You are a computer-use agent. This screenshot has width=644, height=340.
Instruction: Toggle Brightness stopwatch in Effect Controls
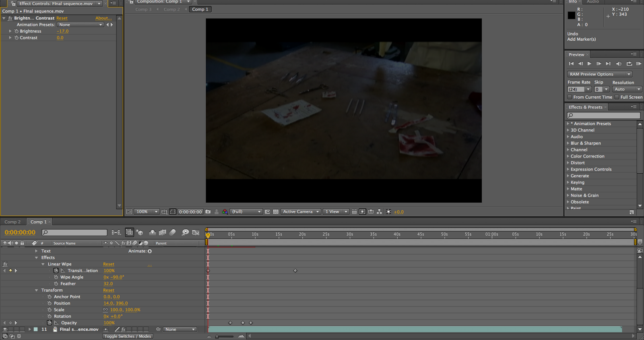point(17,31)
